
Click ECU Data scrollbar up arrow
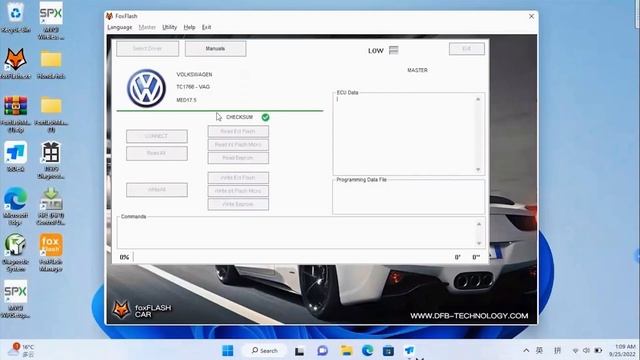coord(478,99)
